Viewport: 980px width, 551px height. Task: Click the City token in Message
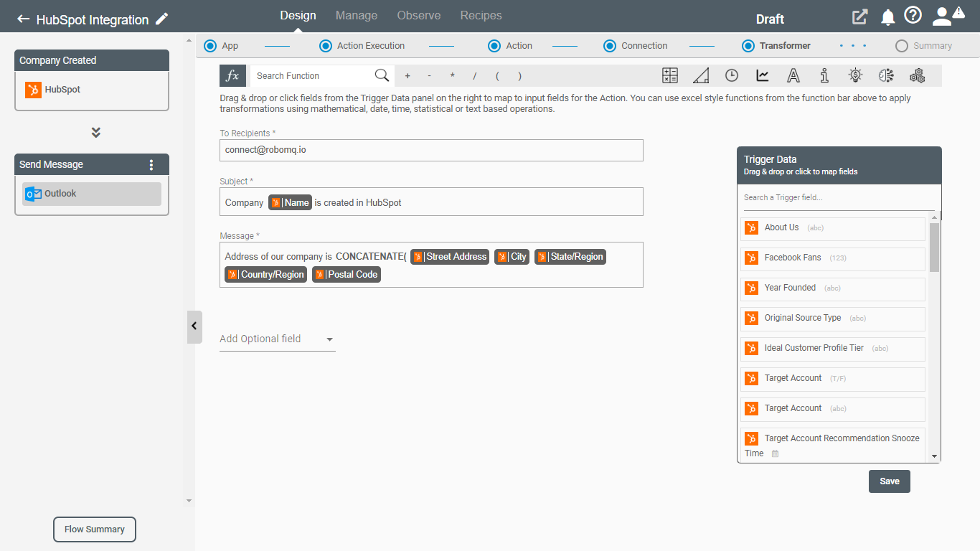pos(512,257)
